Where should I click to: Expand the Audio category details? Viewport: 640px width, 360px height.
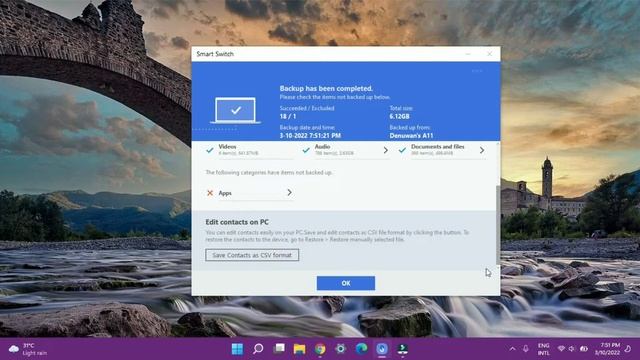tap(386, 150)
